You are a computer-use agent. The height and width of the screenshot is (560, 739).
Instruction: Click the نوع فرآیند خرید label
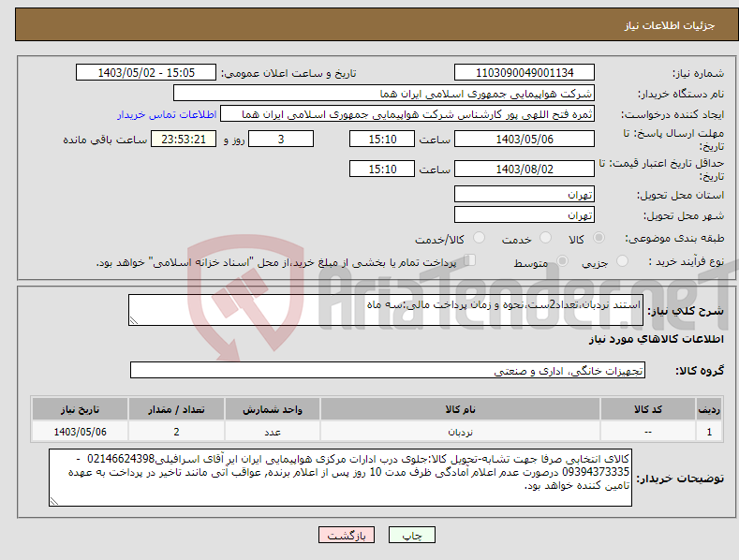pos(687,261)
